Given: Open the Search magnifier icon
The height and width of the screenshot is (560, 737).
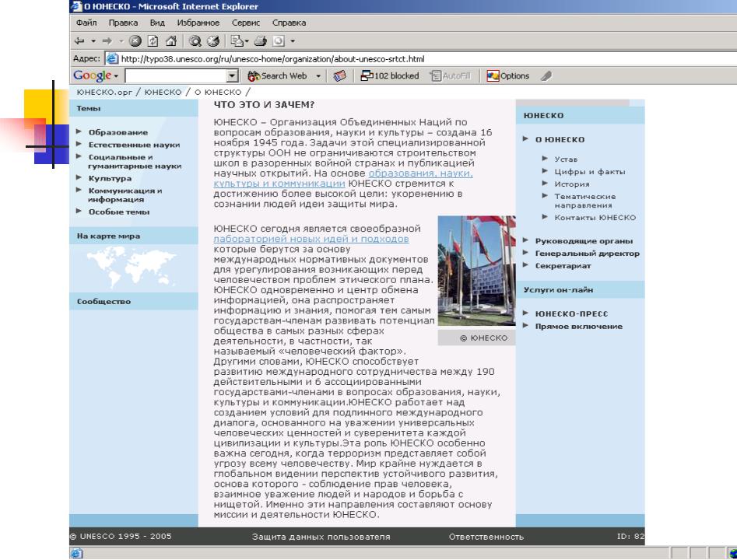Looking at the screenshot, I should [195, 41].
